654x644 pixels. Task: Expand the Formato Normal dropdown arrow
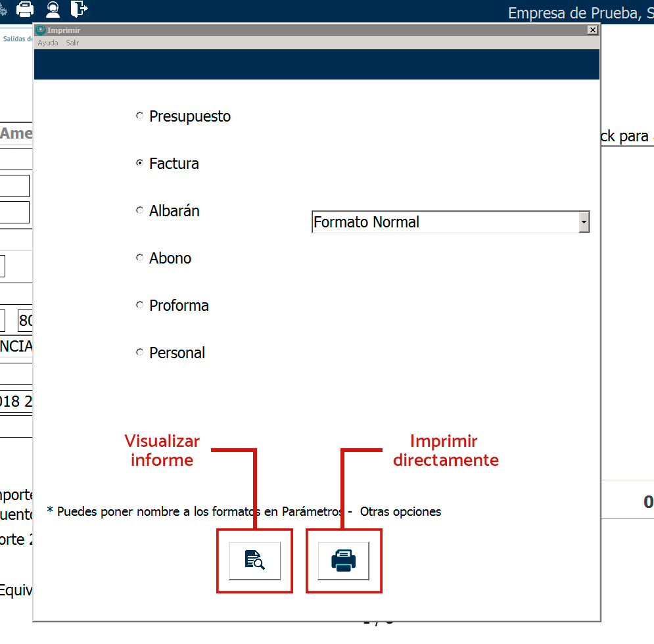click(x=584, y=223)
